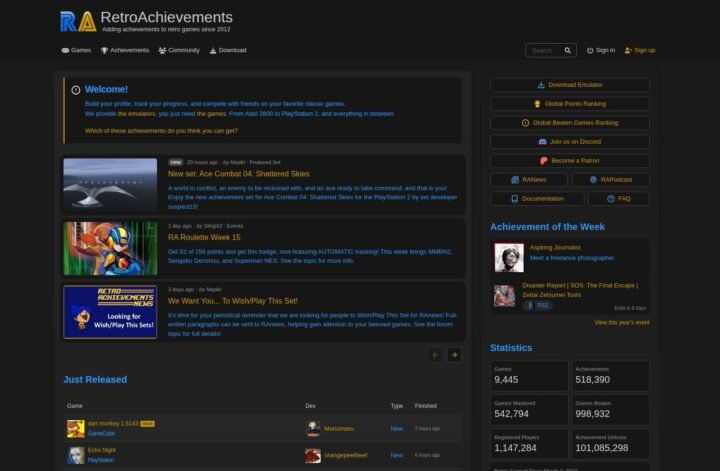Click Achievement Unlocks 101,085,298 tile
Image resolution: width=720 pixels, height=471 pixels.
pos(610,444)
